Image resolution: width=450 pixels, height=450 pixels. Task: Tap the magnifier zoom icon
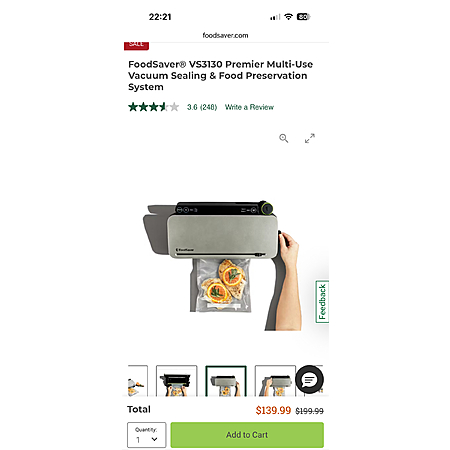tap(284, 138)
